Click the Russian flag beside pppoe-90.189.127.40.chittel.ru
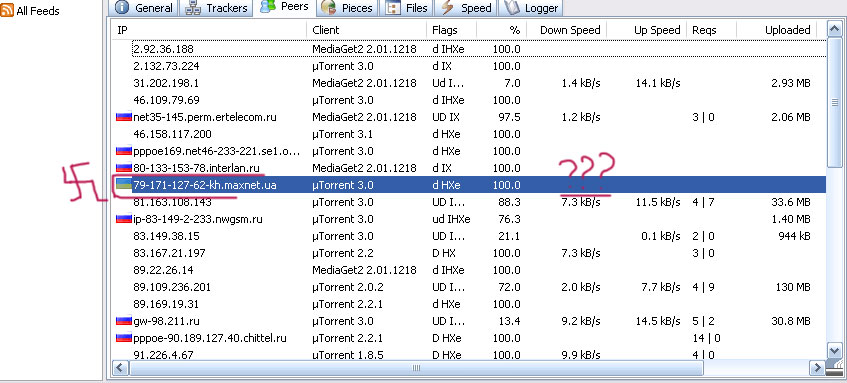 point(124,338)
